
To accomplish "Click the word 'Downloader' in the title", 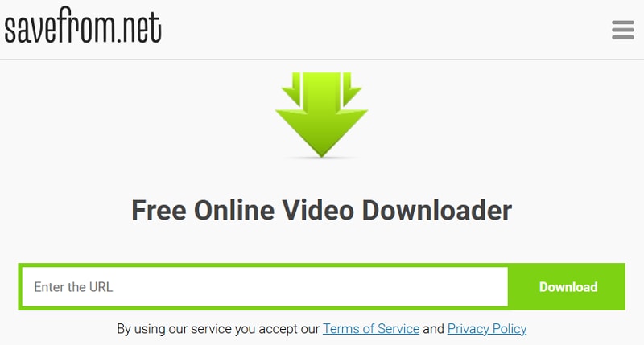I will tap(436, 211).
